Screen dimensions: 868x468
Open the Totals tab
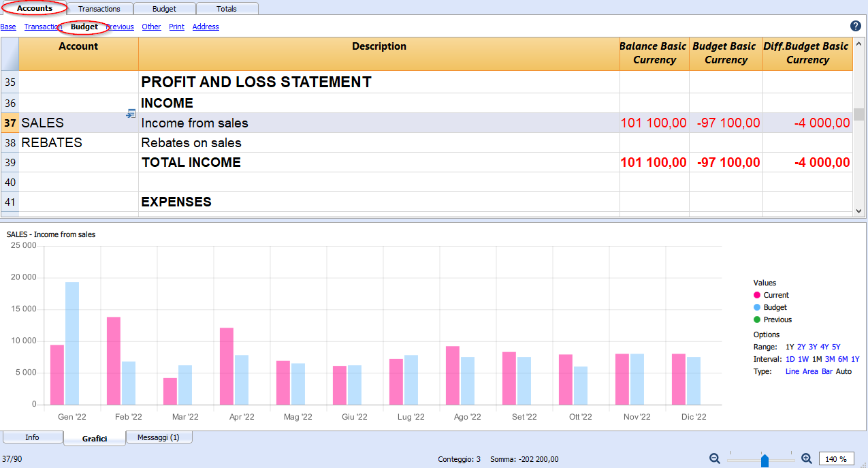(x=227, y=9)
